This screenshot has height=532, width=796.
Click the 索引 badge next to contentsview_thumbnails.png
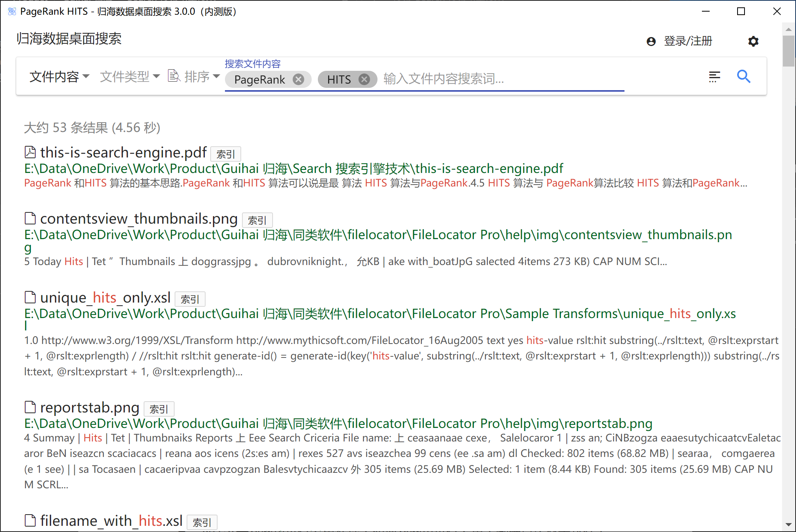(x=257, y=221)
